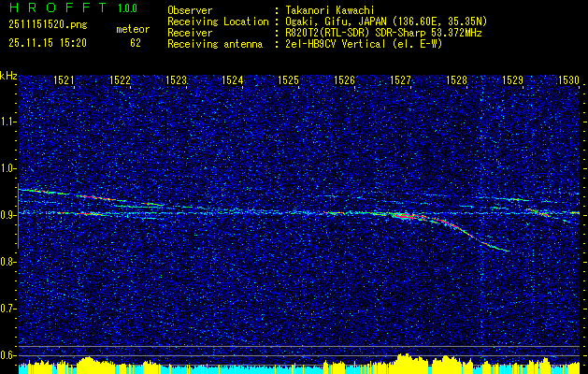The width and height of the screenshot is (588, 374).
Task: Click the 0.9 kHz frequency label
Action: [x=7, y=215]
